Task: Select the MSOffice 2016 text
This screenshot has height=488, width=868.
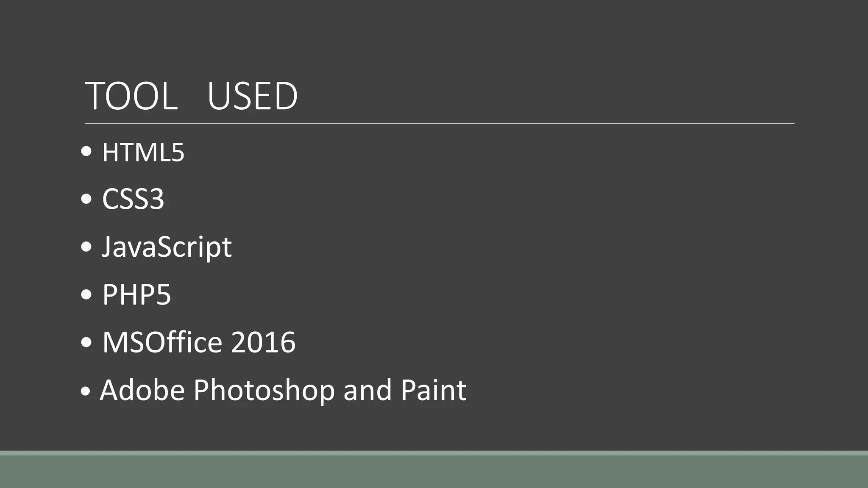Action: (199, 342)
